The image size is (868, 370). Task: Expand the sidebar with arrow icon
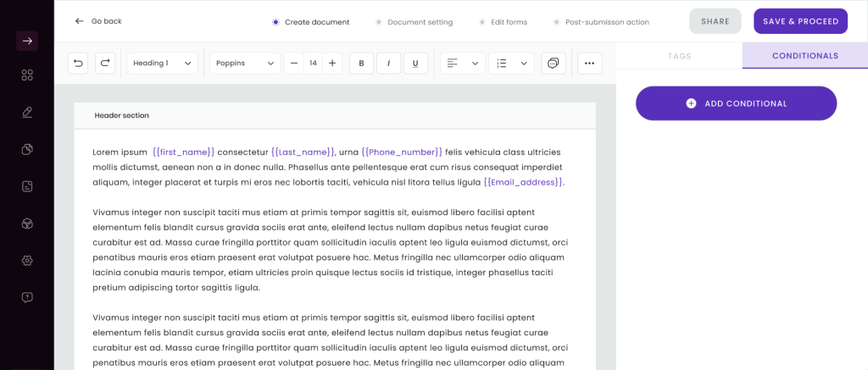point(27,41)
